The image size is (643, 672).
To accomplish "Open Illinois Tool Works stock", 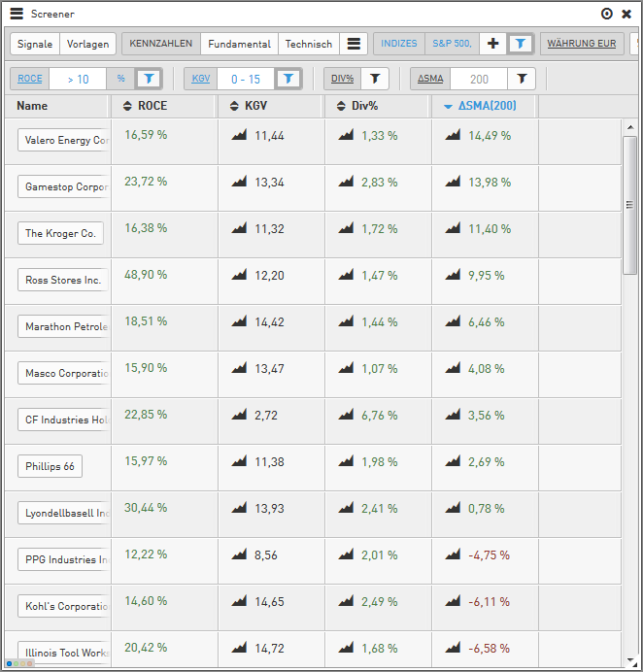I will (63, 653).
